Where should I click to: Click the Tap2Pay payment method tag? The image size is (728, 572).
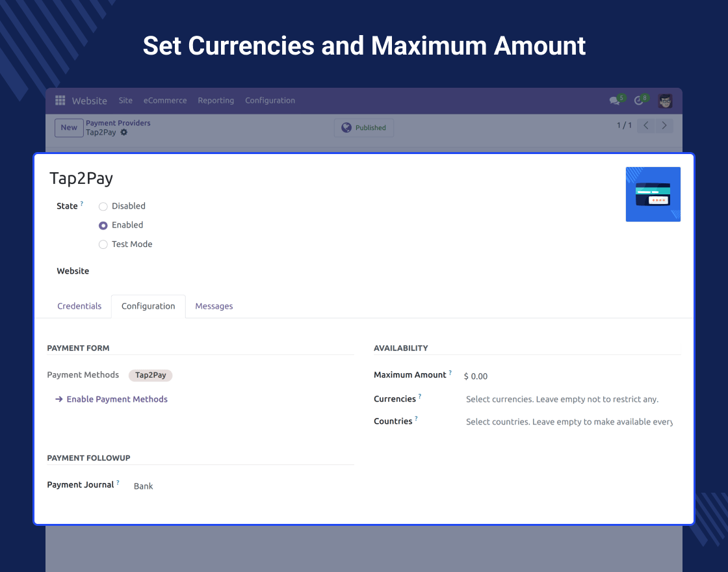pos(150,375)
